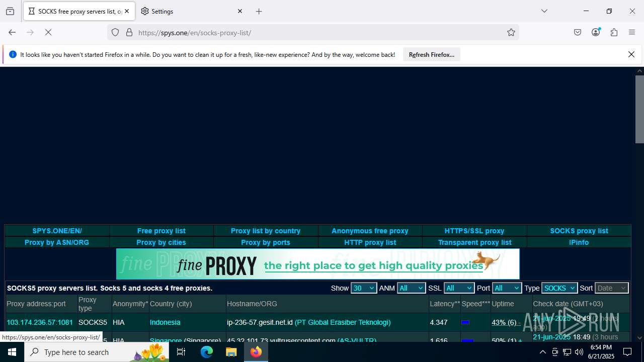
Task: Open Proxy by cities link
Action: click(161, 242)
